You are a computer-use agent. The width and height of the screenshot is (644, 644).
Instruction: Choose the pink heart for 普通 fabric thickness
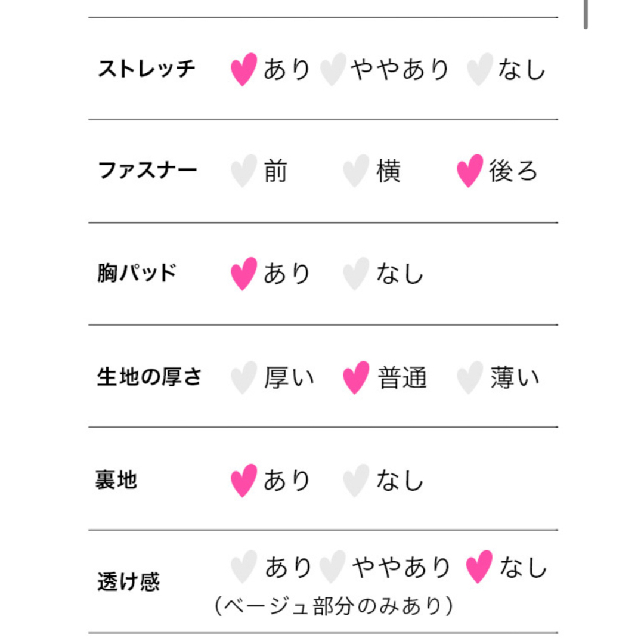click(x=356, y=377)
